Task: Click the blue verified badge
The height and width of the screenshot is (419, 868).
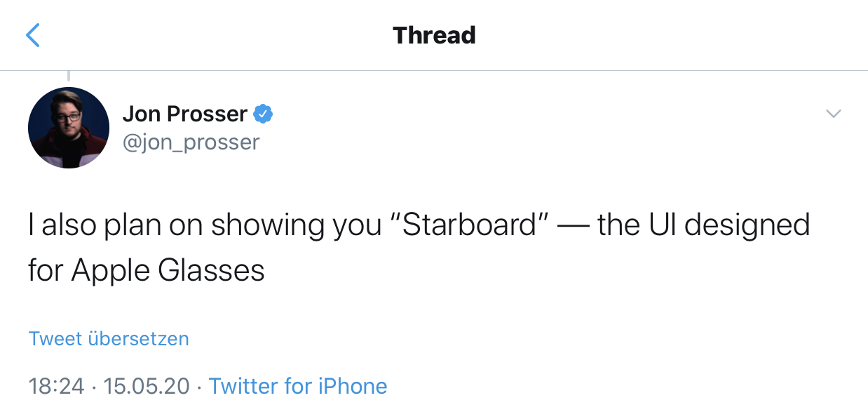Action: click(263, 114)
